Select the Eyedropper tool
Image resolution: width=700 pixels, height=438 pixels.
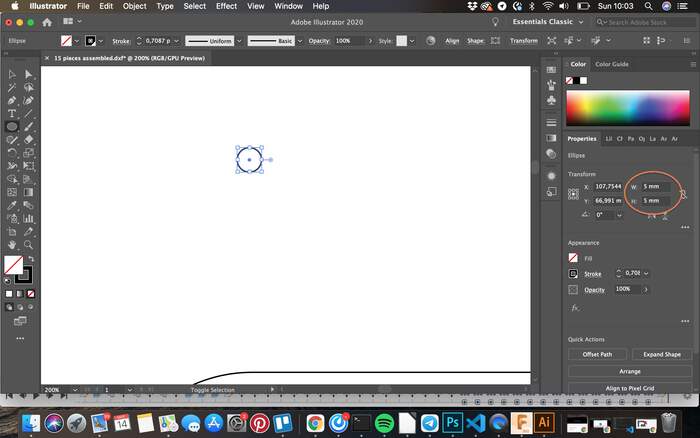12,205
